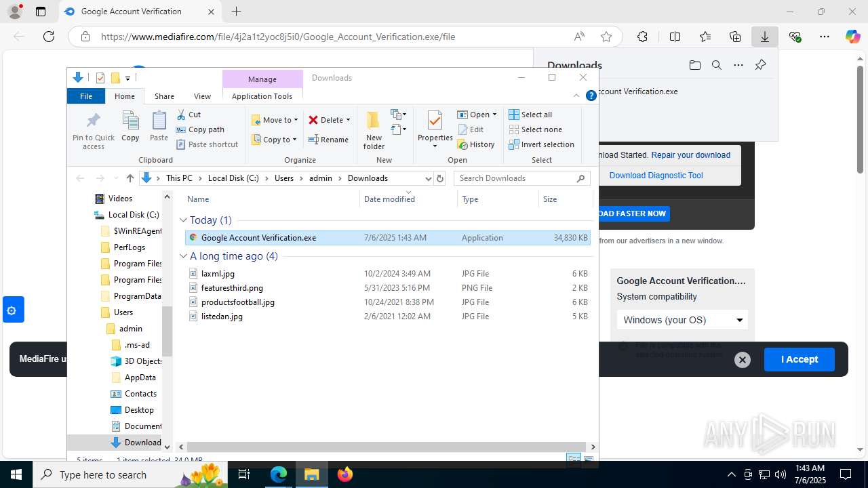Switch to Home ribbon tab
The height and width of the screenshot is (488, 868).
click(125, 96)
